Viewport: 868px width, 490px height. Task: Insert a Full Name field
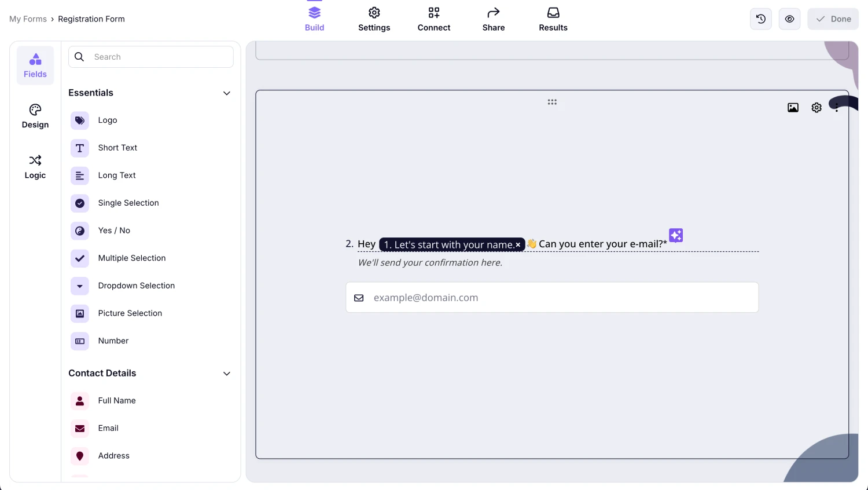pos(116,400)
